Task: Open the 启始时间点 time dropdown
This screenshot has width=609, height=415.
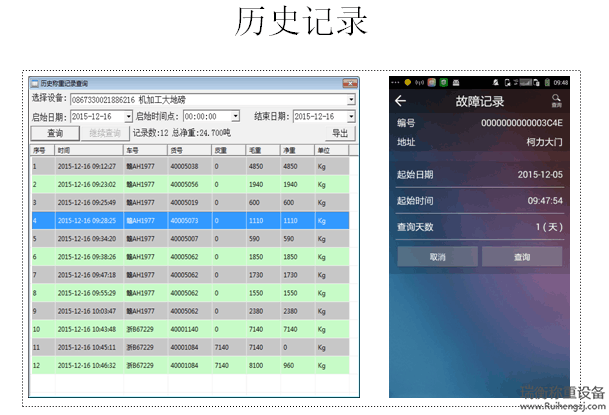Action: (235, 116)
